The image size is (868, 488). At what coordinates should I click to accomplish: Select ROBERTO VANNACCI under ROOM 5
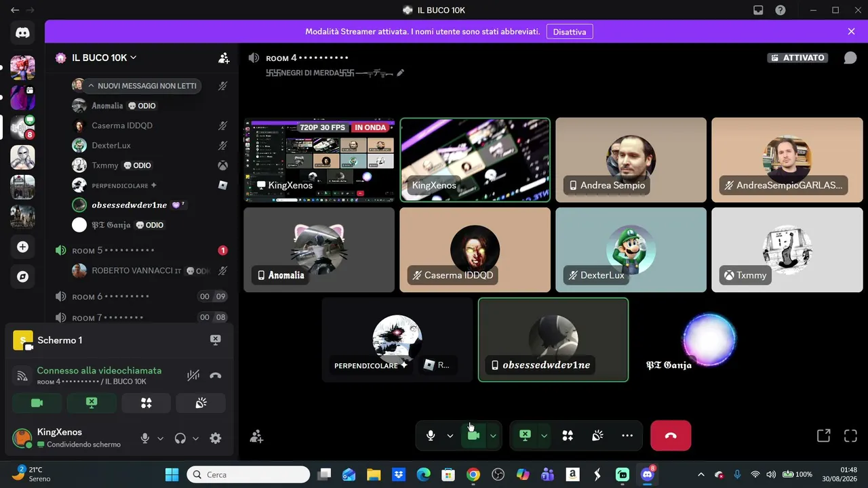tap(150, 270)
